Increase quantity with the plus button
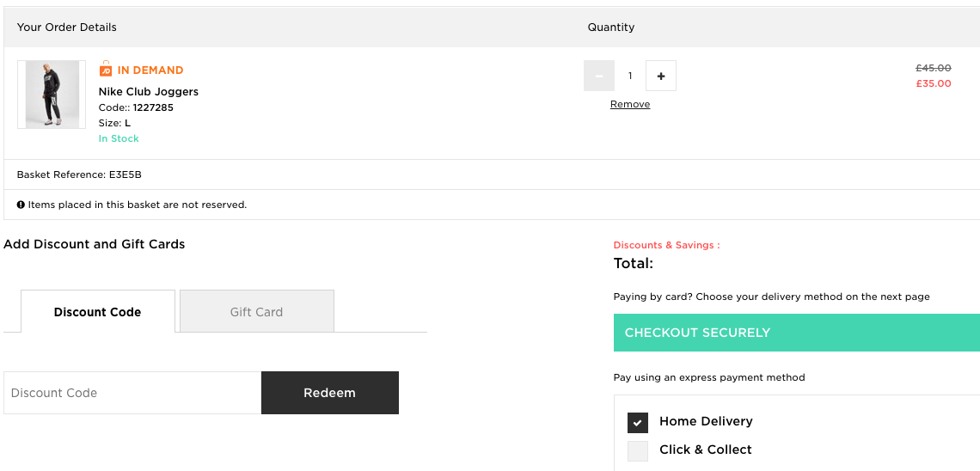Image resolution: width=980 pixels, height=471 pixels. click(660, 76)
